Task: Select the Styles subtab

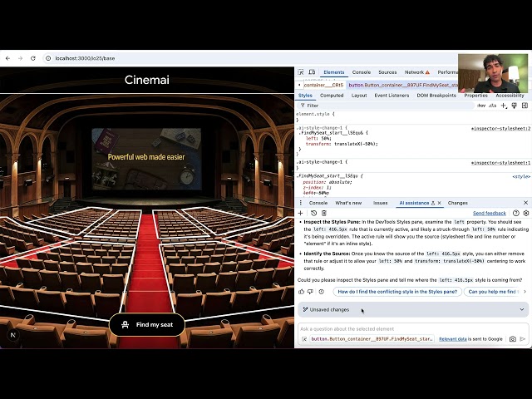Action: click(305, 96)
